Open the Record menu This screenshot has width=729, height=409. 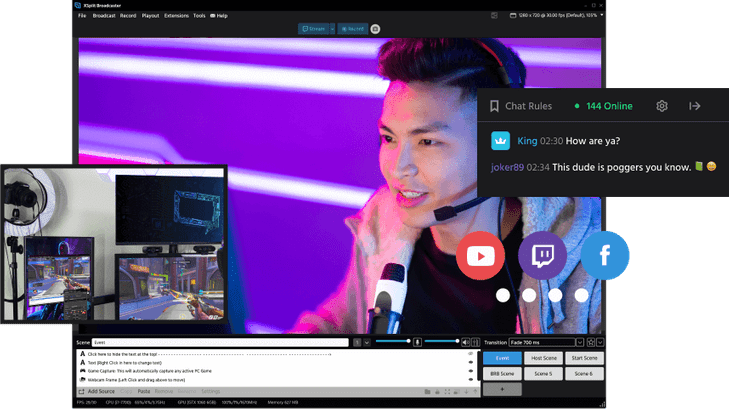(128, 15)
